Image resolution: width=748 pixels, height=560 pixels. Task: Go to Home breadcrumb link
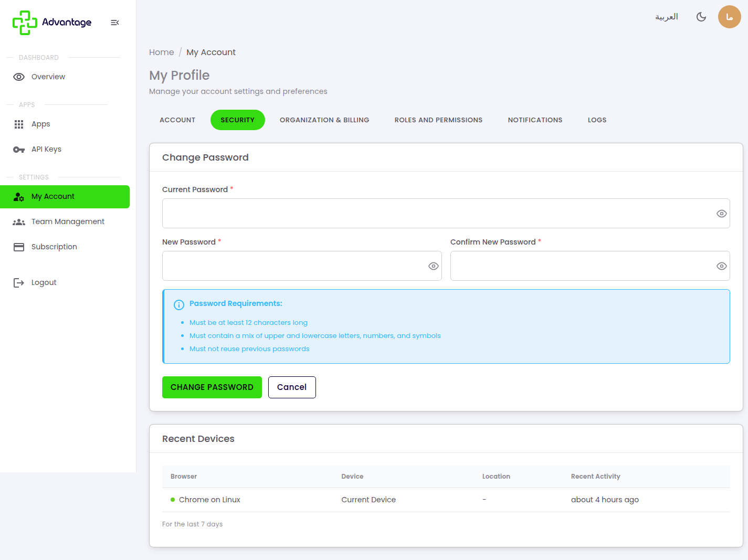tap(162, 52)
